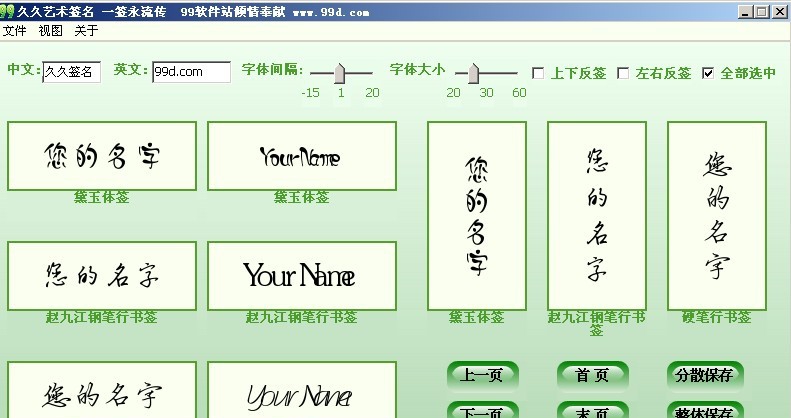Screen dimensions: 791x418
Task: Click the 中文 name input field
Action: (72, 72)
